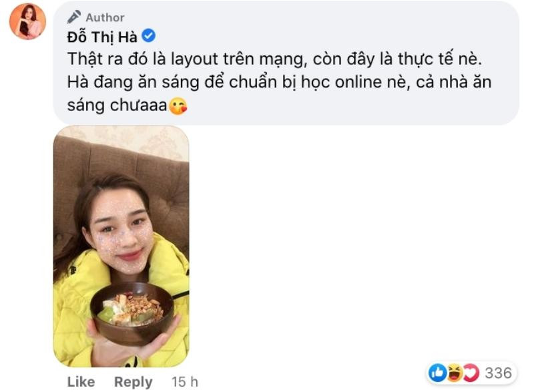The image size is (534, 392).
Task: Click the comment line starting 'Hà đang ăn'
Action: coord(279,82)
